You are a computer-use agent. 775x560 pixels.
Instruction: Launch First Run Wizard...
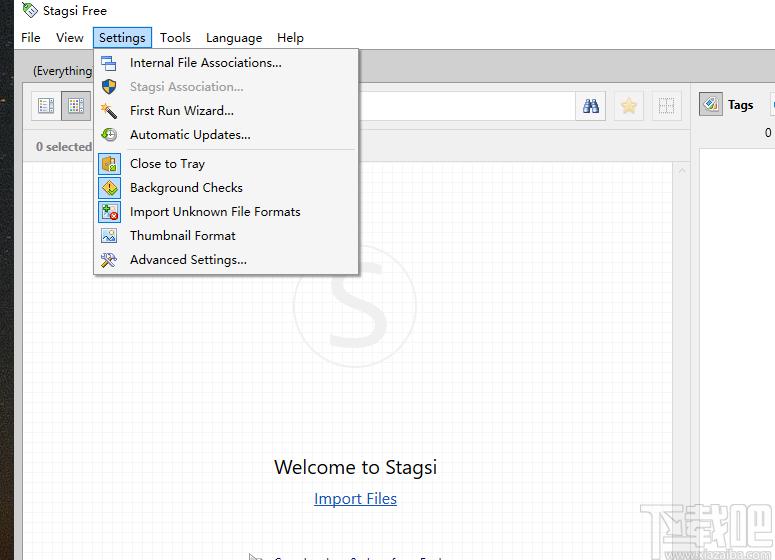pyautogui.click(x=226, y=111)
